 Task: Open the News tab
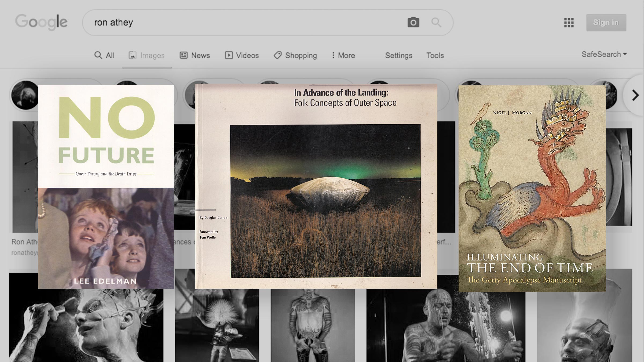coord(195,55)
